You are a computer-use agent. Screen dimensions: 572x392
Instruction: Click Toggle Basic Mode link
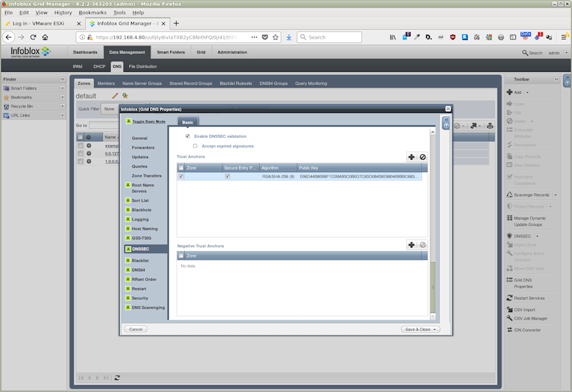coord(149,121)
